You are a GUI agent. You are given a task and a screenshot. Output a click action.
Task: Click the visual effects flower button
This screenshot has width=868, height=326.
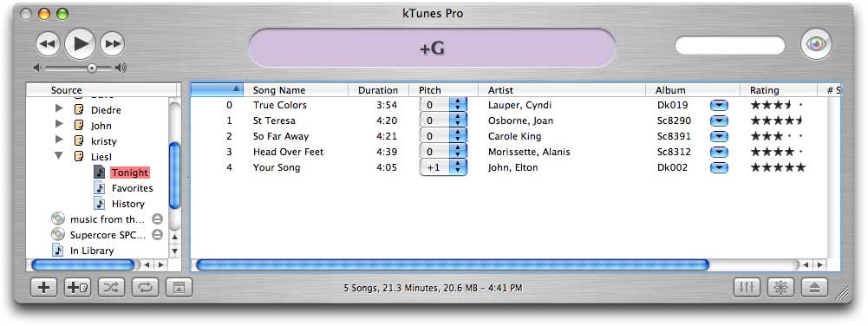[x=780, y=287]
